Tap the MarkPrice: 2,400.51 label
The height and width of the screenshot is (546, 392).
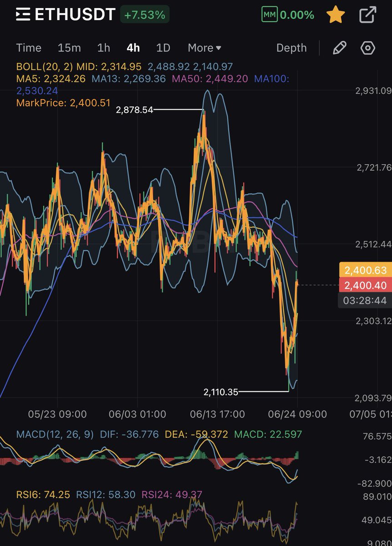(x=63, y=103)
